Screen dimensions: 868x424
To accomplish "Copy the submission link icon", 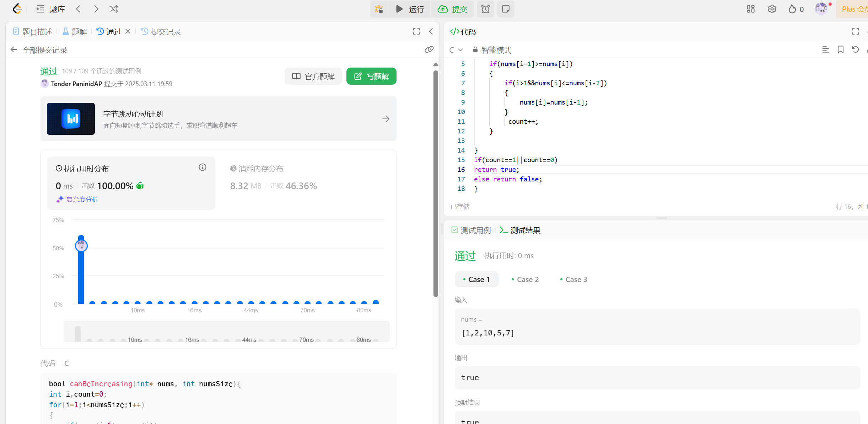I will click(x=429, y=50).
